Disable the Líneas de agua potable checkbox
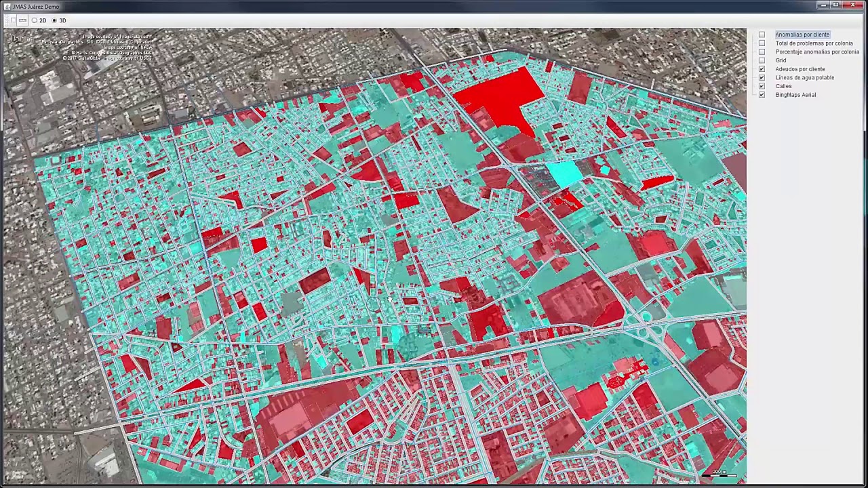The image size is (868, 488). (x=762, y=77)
